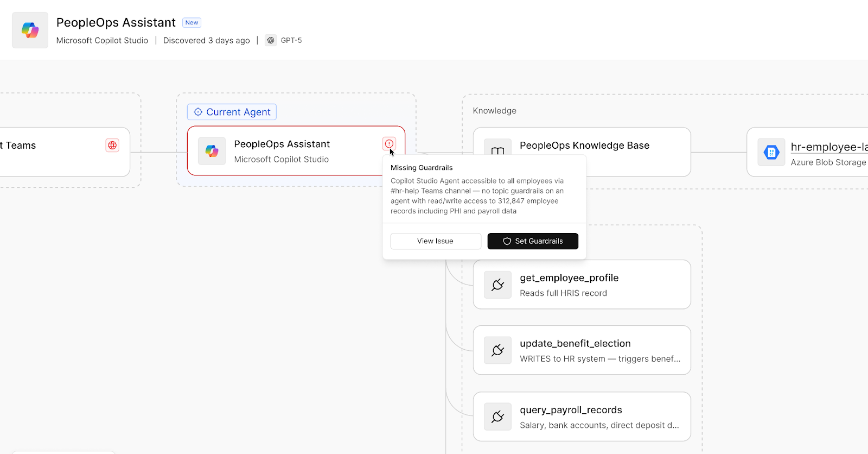Click the GPT-5 OpenAI model icon
The width and height of the screenshot is (868, 454).
pos(271,40)
